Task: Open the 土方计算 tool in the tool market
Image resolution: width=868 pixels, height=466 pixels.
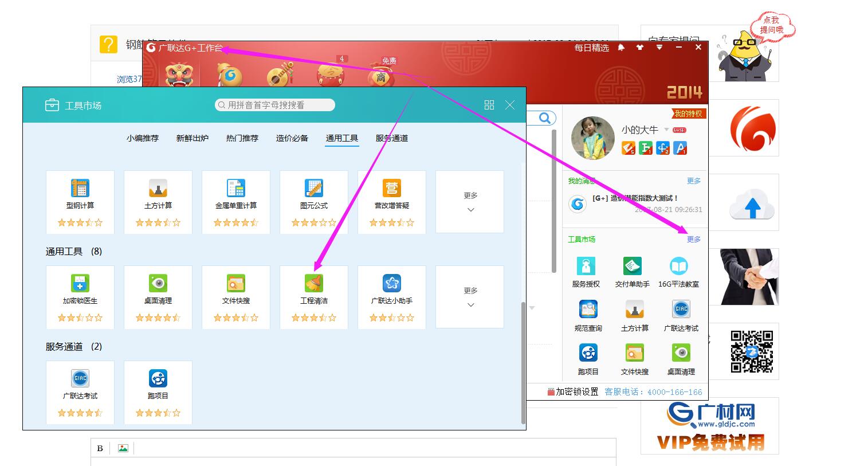Action: tap(158, 202)
